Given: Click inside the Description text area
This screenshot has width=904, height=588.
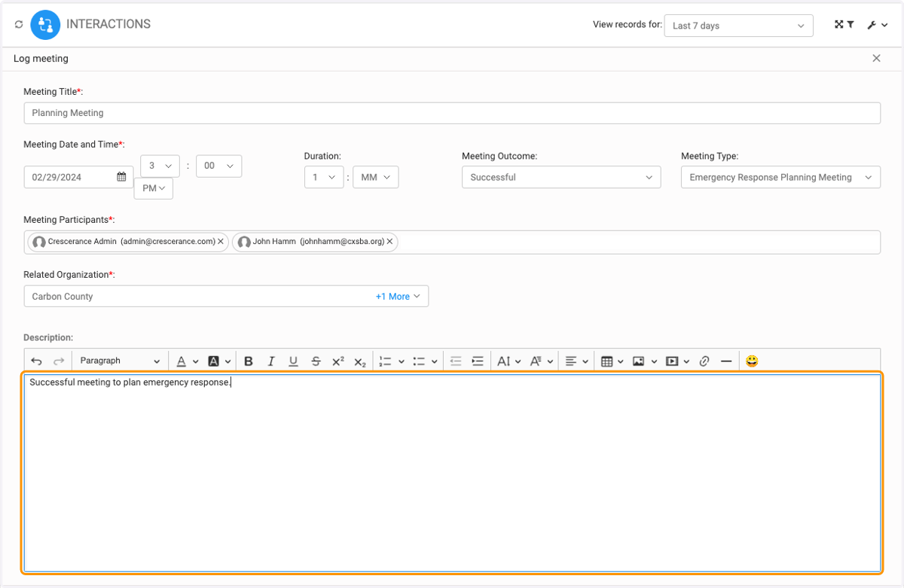Looking at the screenshot, I should [x=452, y=473].
